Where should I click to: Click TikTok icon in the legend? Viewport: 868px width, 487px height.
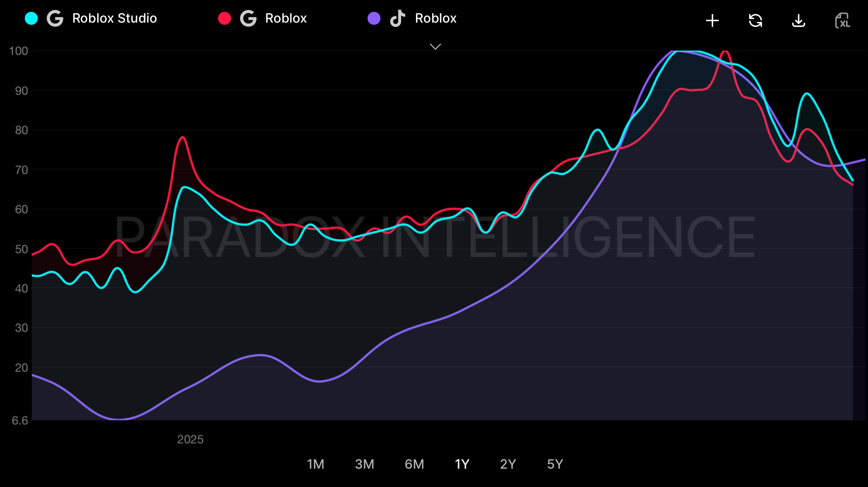coord(397,18)
